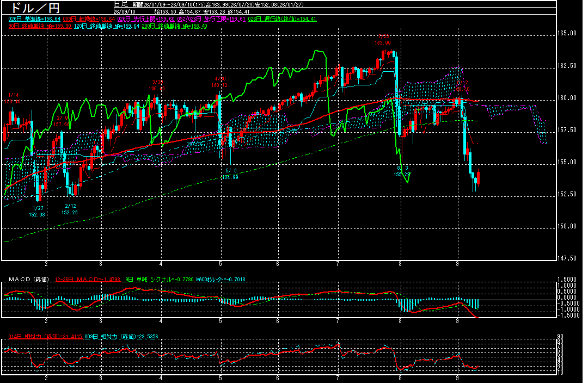Click the 4/30 high label on chart
The image size is (588, 384).
pyautogui.click(x=220, y=82)
